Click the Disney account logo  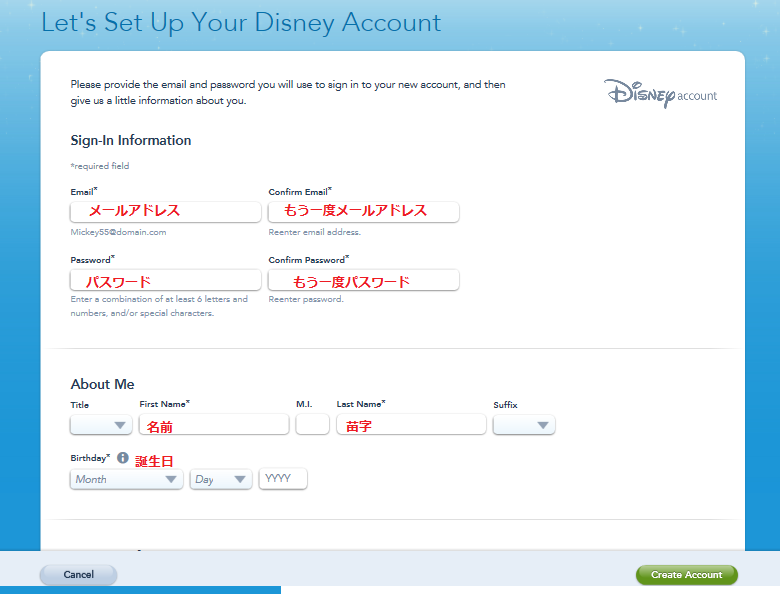pyautogui.click(x=661, y=93)
